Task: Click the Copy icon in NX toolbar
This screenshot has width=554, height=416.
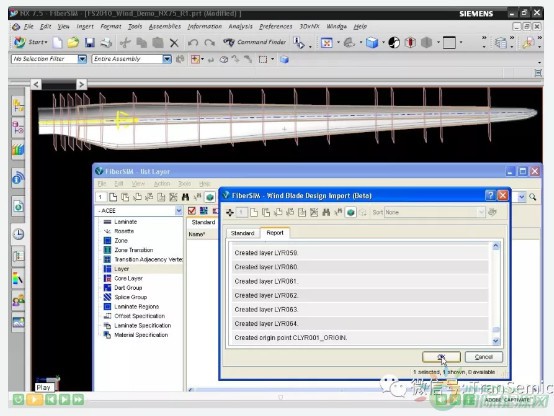Action: pyautogui.click(x=142, y=43)
